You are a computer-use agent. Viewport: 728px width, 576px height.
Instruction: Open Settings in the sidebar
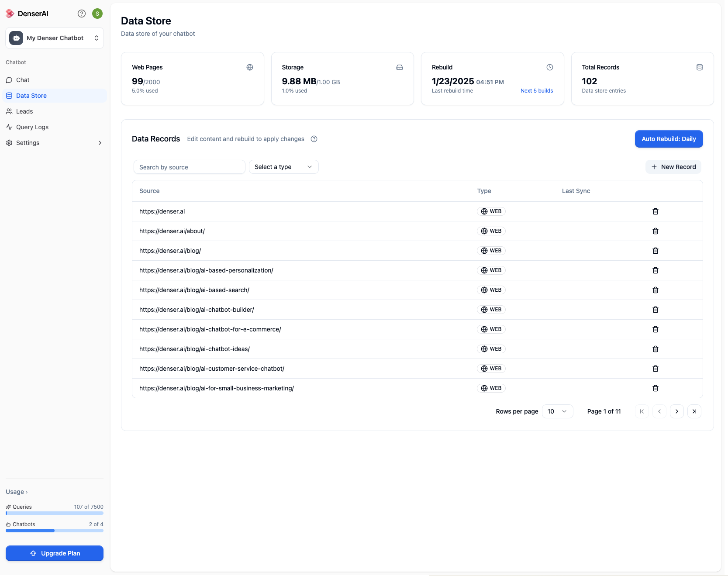click(55, 143)
